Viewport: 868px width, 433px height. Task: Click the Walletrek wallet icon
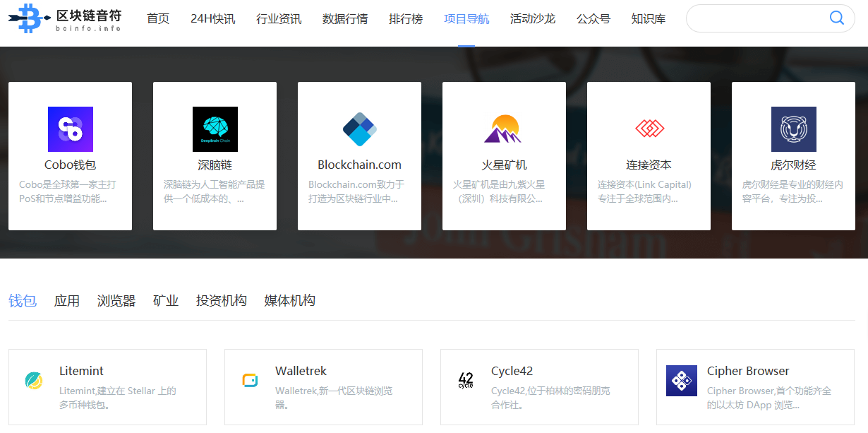coord(250,381)
